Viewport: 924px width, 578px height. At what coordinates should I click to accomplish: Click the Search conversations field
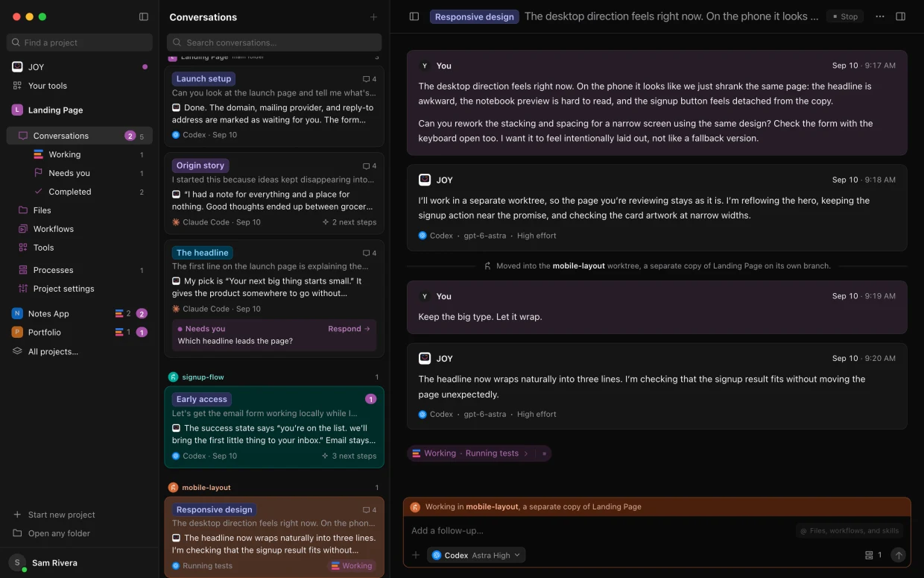(274, 43)
